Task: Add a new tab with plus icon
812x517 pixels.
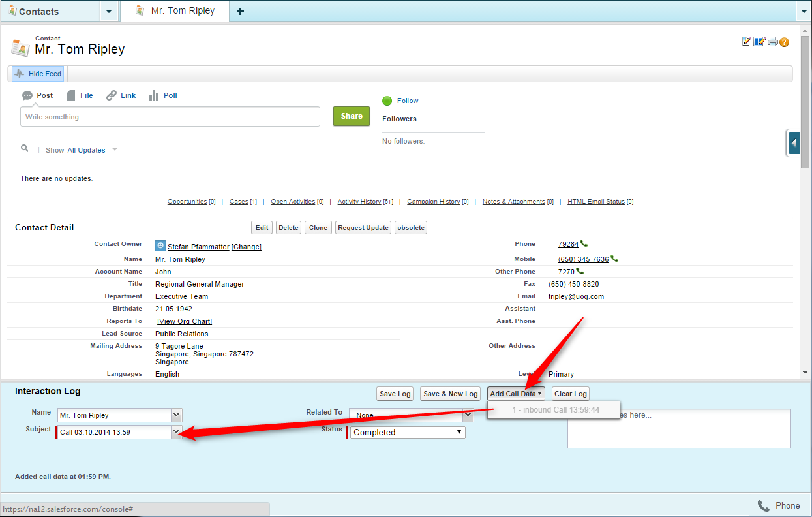Action: [x=240, y=11]
